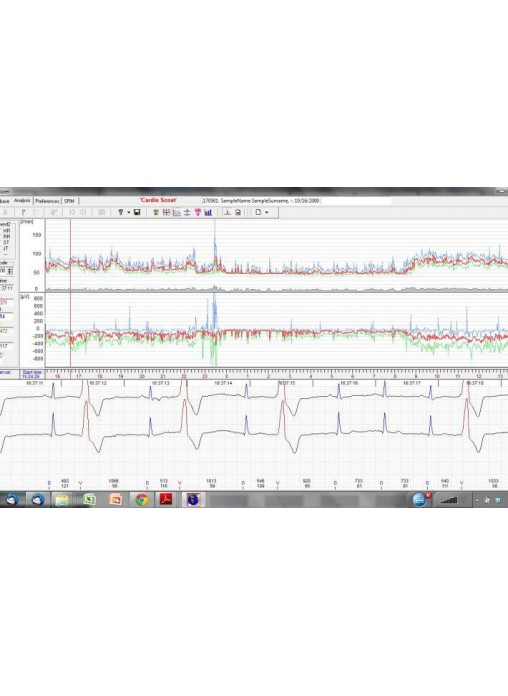Switch to the Analysis tab
This screenshot has height=696, width=508.
22,201
